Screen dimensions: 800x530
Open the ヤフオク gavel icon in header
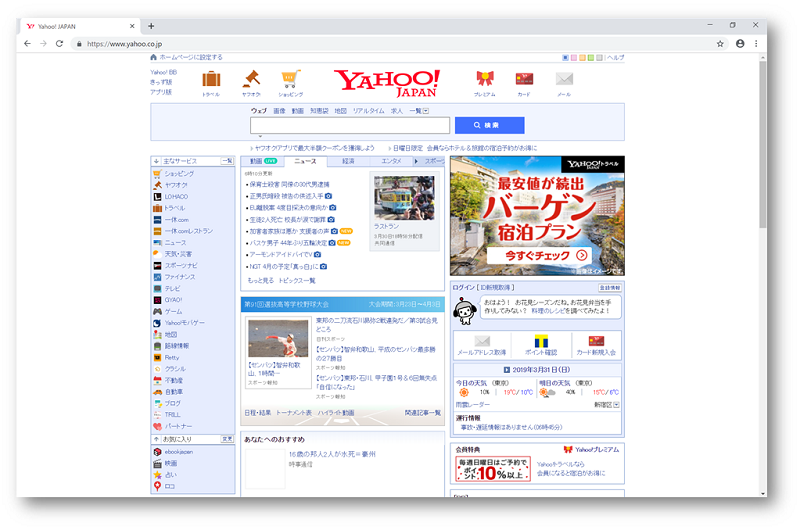[x=251, y=79]
